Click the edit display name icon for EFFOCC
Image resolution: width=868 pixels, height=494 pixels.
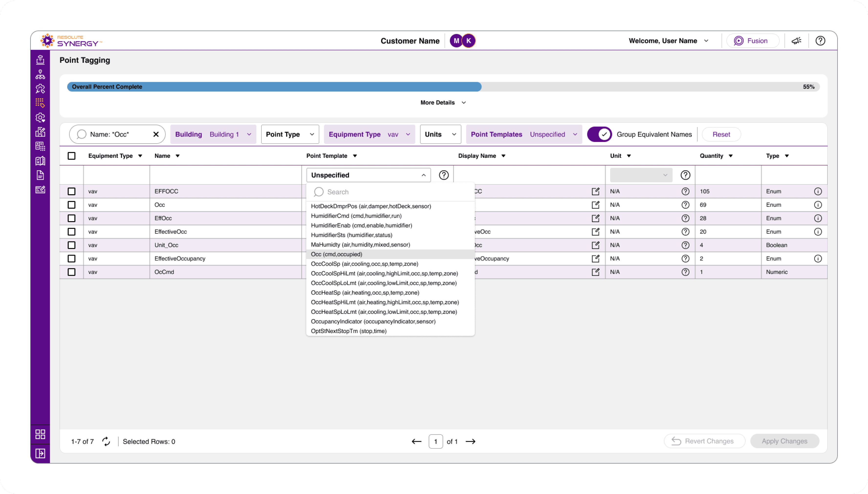coord(595,191)
